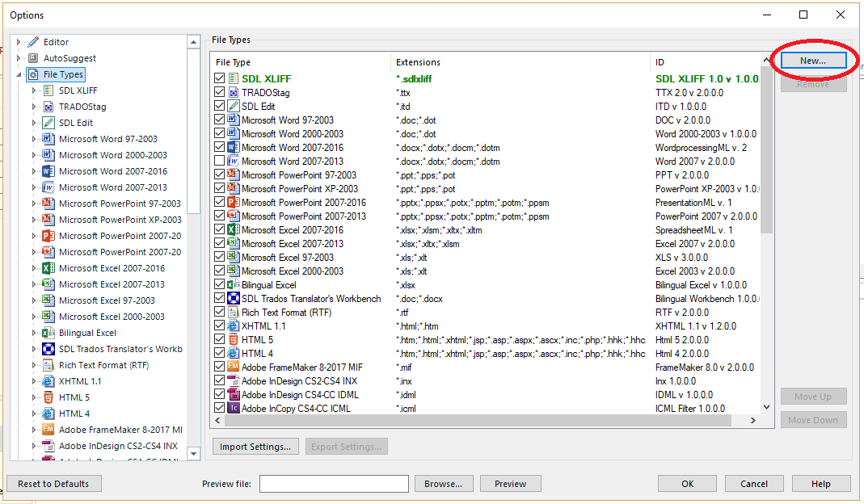Click the TRADOStag icon in the file type list

pyautogui.click(x=233, y=93)
